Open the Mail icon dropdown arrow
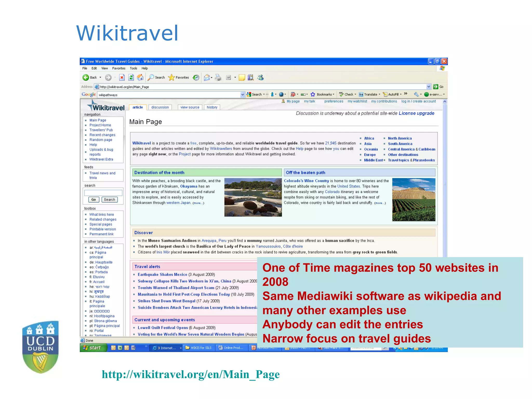532x399 pixels. 212,77
